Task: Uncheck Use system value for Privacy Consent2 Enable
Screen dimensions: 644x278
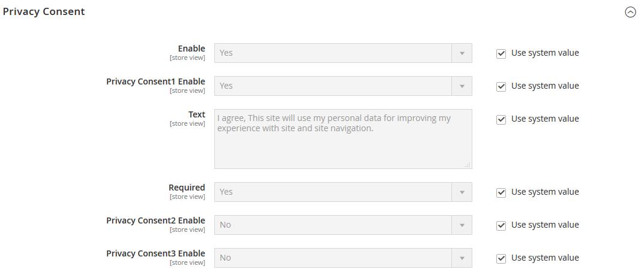Action: (501, 225)
